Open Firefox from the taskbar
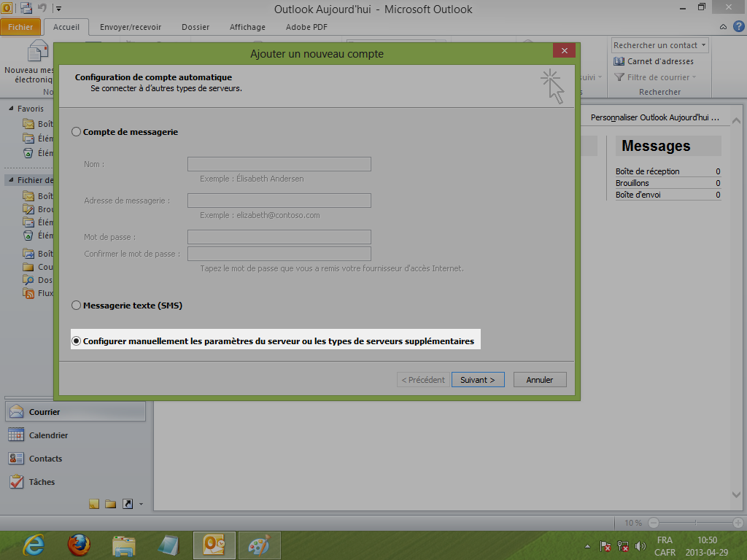747x560 pixels. (79, 545)
